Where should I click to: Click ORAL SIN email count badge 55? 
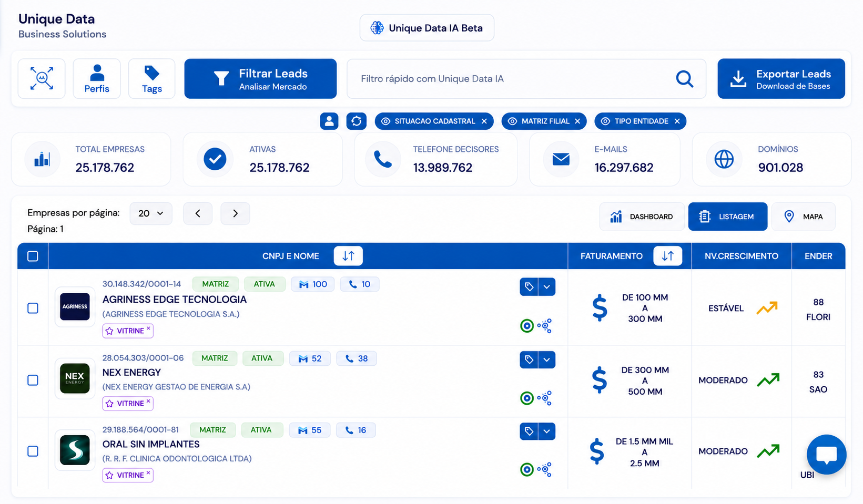pyautogui.click(x=310, y=430)
